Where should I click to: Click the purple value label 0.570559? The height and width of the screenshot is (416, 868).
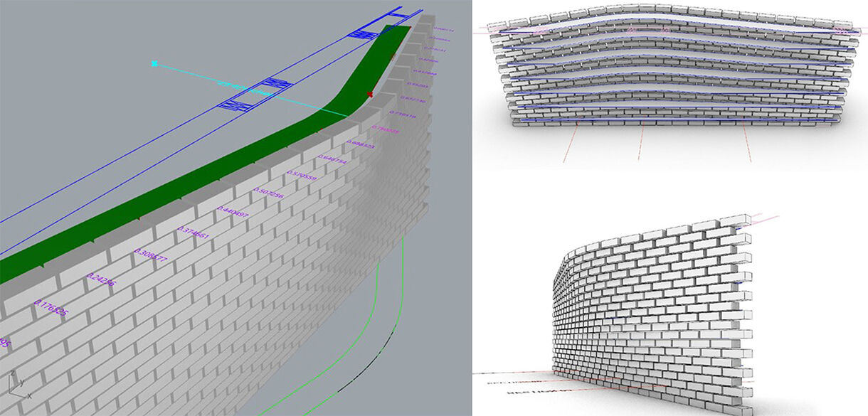[302, 175]
